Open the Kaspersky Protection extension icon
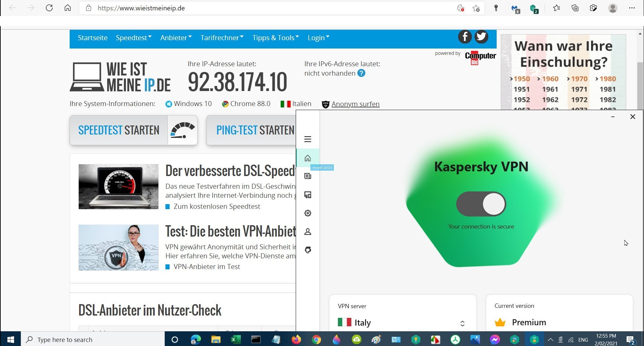The width and height of the screenshot is (644, 346). (534, 9)
